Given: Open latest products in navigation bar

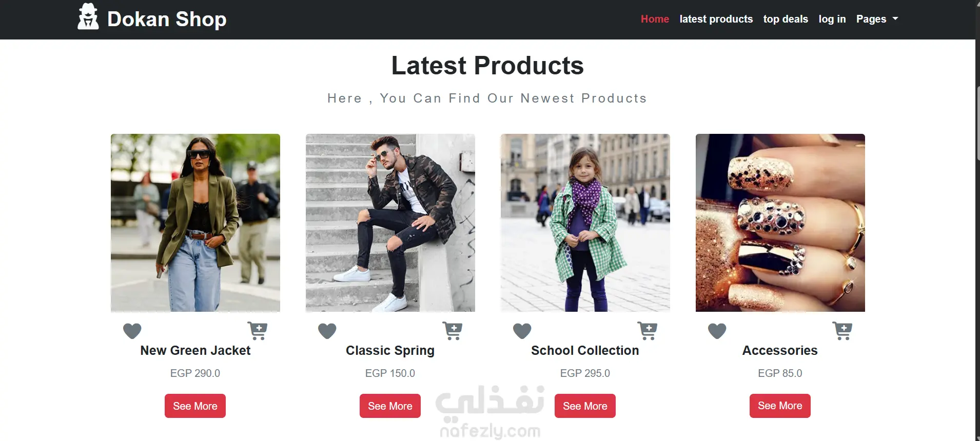Looking at the screenshot, I should (x=716, y=19).
